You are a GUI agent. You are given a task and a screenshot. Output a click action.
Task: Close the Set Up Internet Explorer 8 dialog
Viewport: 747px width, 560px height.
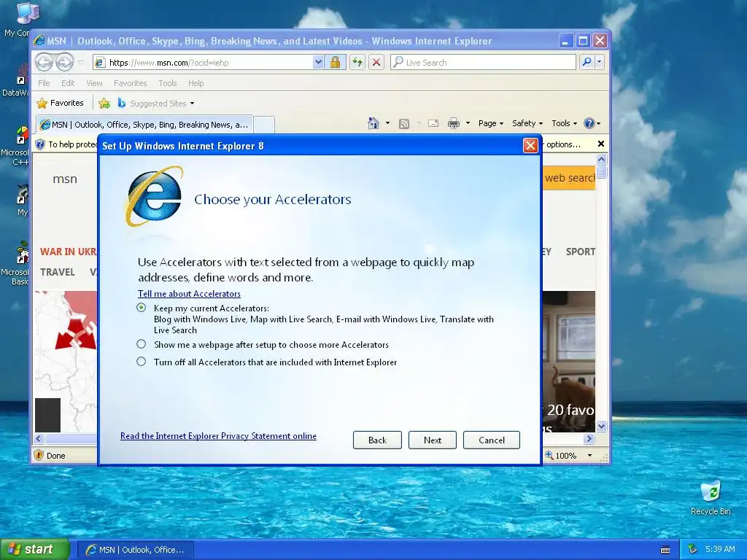tap(530, 145)
